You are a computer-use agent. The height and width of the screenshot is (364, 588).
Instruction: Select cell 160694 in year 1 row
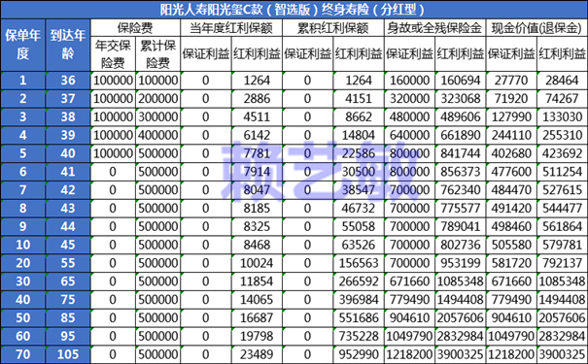coord(461,81)
